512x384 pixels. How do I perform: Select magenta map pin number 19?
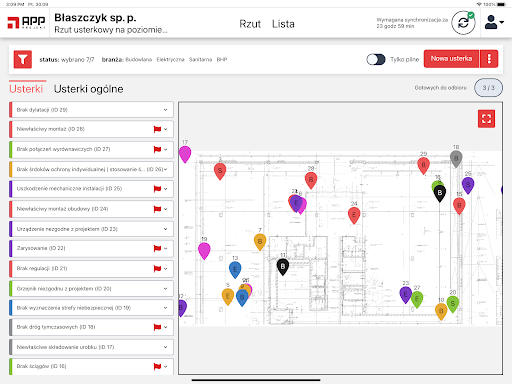(x=204, y=251)
